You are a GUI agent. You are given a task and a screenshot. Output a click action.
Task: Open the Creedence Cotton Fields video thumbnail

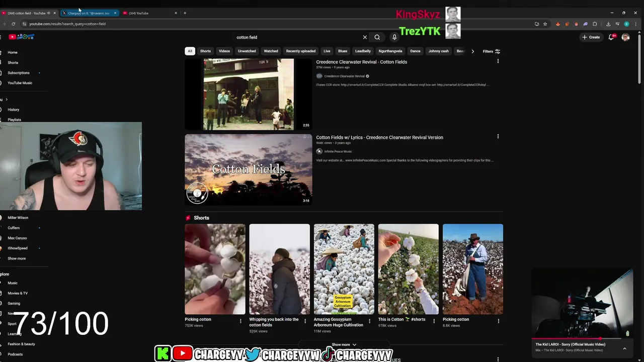(248, 94)
